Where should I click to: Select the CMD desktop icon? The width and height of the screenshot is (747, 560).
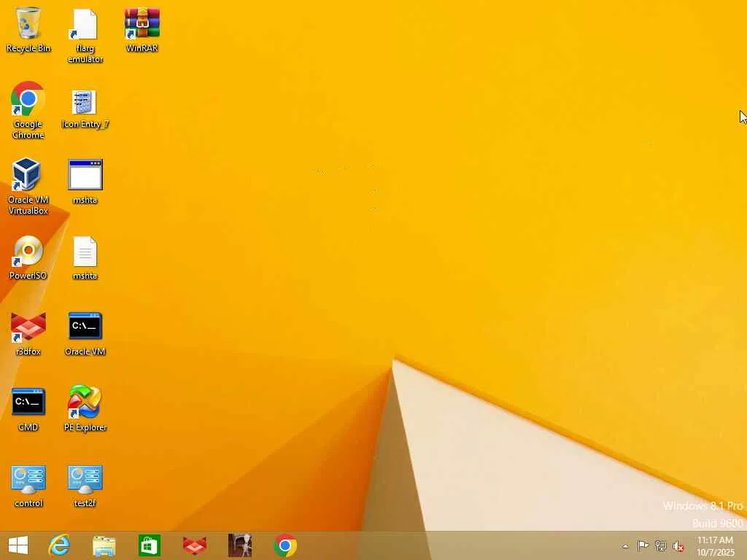[28, 410]
